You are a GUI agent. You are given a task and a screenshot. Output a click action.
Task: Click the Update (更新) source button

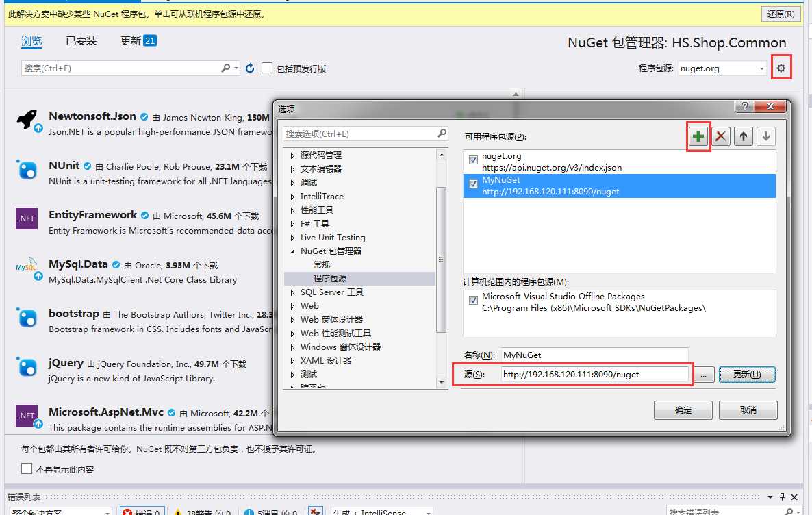tap(747, 374)
